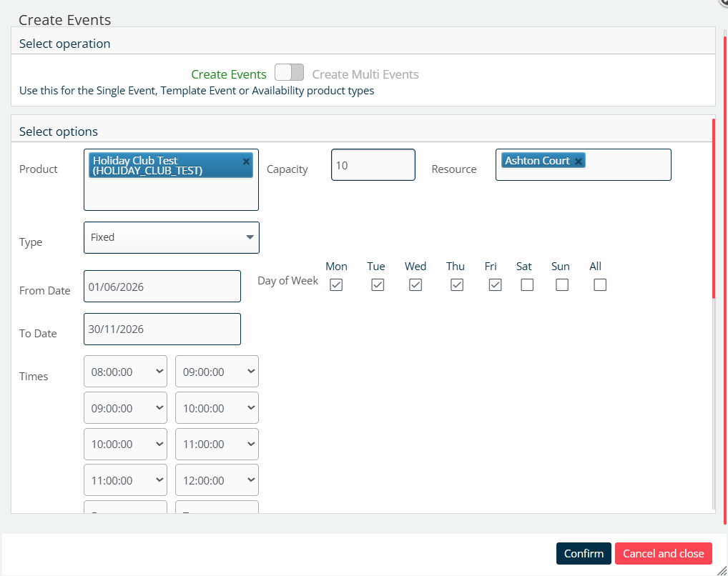Open the 10:00:00 end time dropdown in the second row
The width and height of the screenshot is (728, 576).
coord(217,408)
